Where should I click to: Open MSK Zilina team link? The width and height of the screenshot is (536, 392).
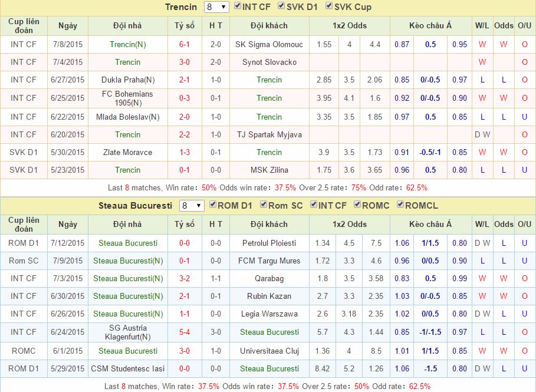[269, 170]
